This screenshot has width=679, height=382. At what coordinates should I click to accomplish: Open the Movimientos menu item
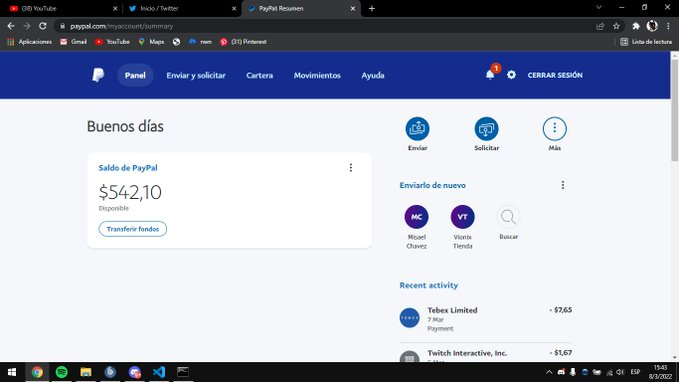317,75
